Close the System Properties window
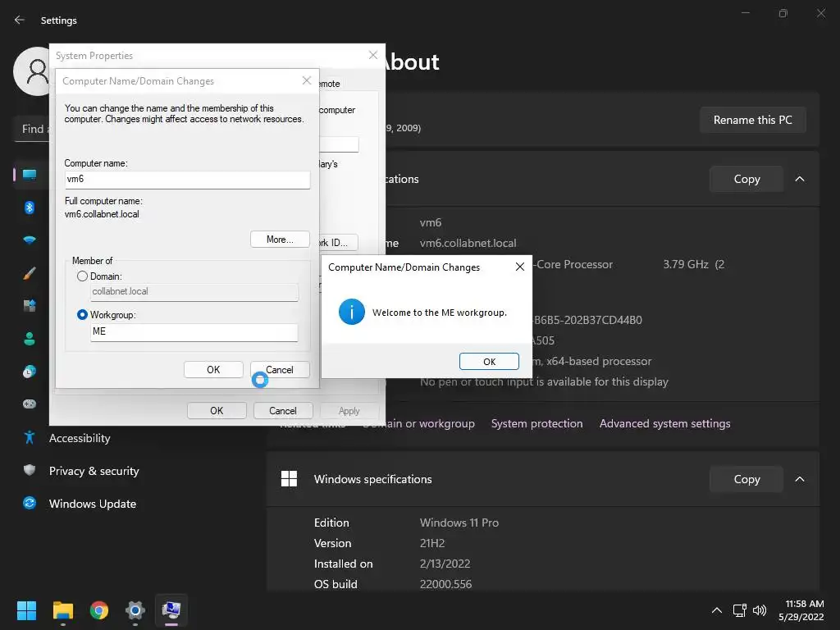This screenshot has height=630, width=840. (373, 55)
